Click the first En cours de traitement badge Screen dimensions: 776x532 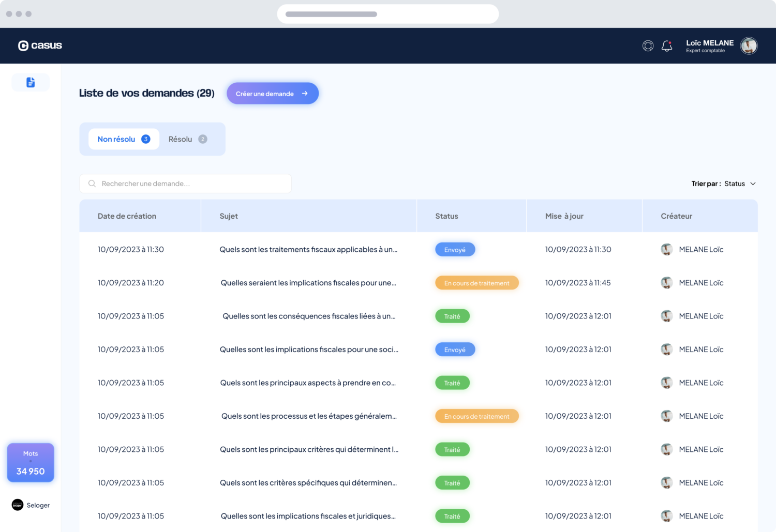point(476,283)
